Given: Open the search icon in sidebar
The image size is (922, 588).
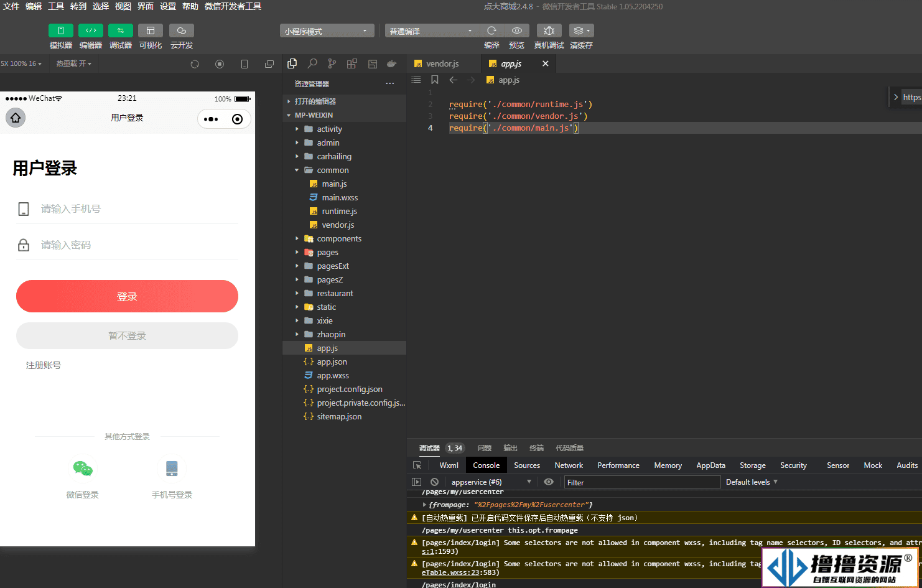Looking at the screenshot, I should pos(312,63).
